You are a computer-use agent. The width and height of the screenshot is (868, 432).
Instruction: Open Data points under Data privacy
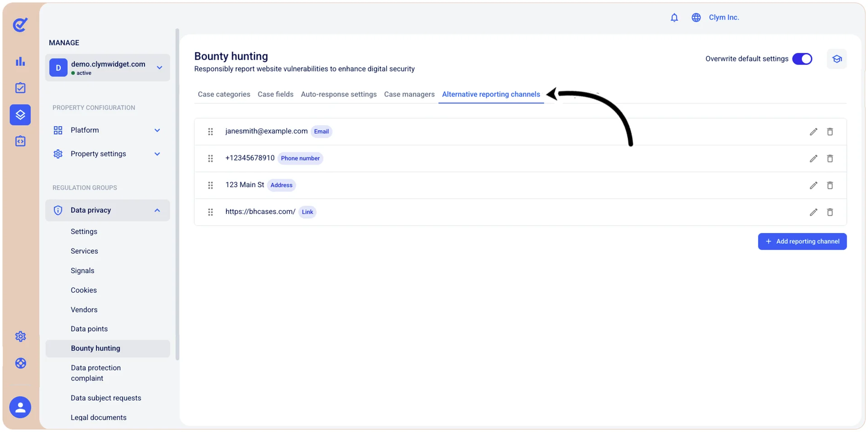point(89,329)
